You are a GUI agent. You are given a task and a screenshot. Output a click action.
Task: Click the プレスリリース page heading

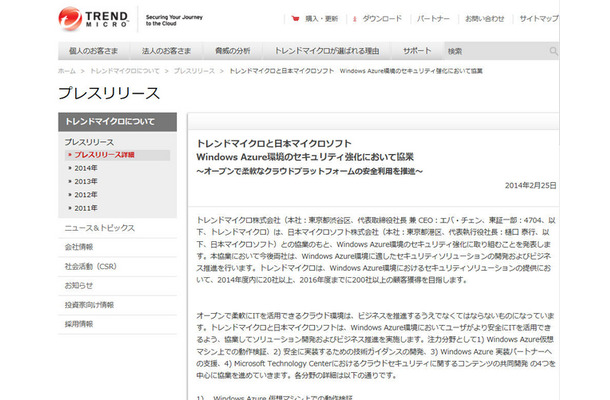(x=109, y=93)
